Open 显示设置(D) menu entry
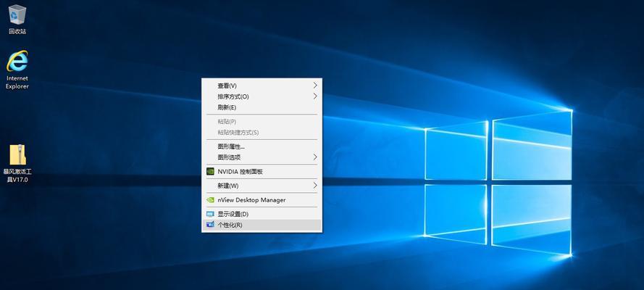 click(262, 214)
